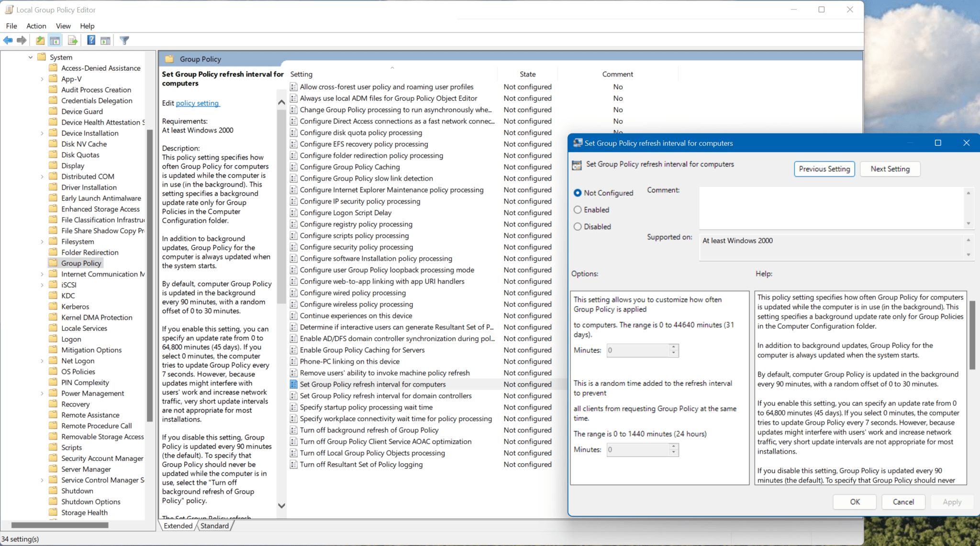
Task: Click the Forward navigation arrow icon
Action: (x=22, y=40)
